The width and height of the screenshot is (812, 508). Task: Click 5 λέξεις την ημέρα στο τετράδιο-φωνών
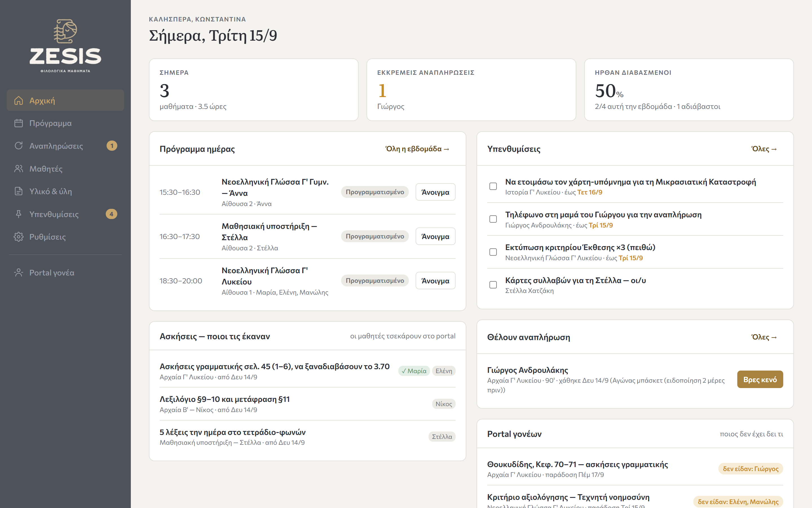coord(233,432)
